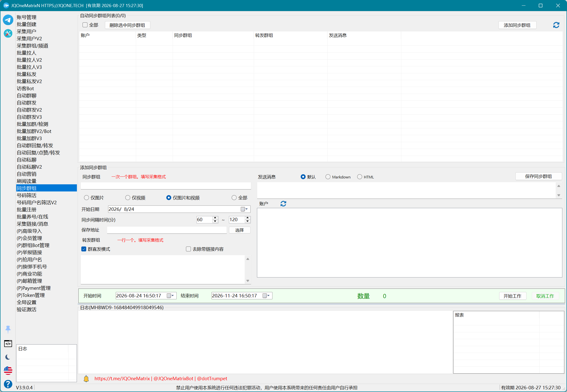Click the 发送消息 column header
Image resolution: width=567 pixels, height=392 pixels.
[364, 35]
